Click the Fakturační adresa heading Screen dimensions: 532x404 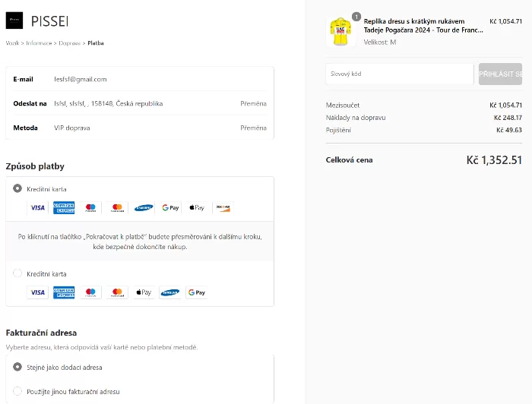[x=41, y=333]
